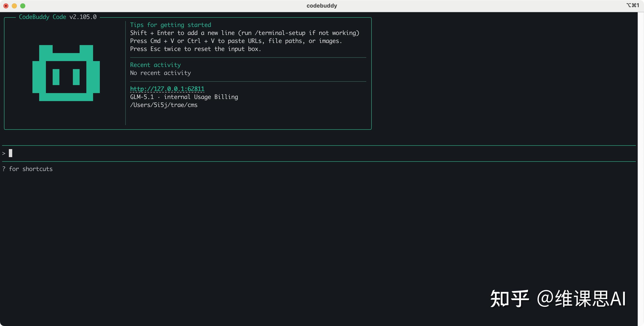This screenshot has width=644, height=326.
Task: Close the codebuddy terminal window
Action: pos(6,6)
